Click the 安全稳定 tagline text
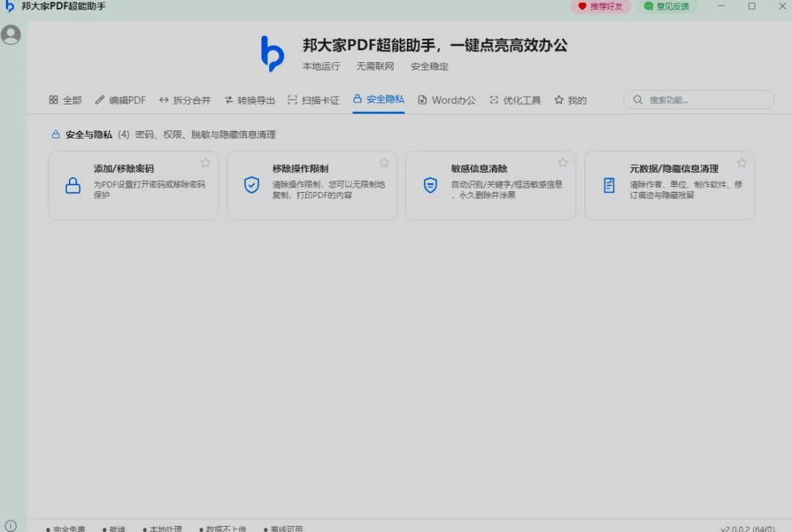Viewport: 792px width, 532px height. pos(429,66)
